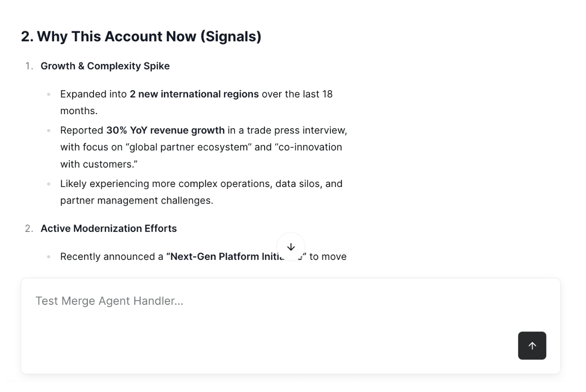Click the text with customers.
Screen dimensions: 586x392
(99, 164)
